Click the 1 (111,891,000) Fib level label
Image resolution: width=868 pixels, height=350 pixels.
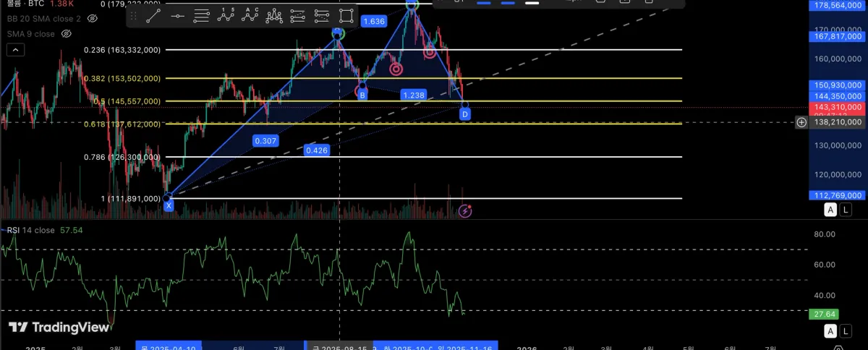(x=130, y=198)
